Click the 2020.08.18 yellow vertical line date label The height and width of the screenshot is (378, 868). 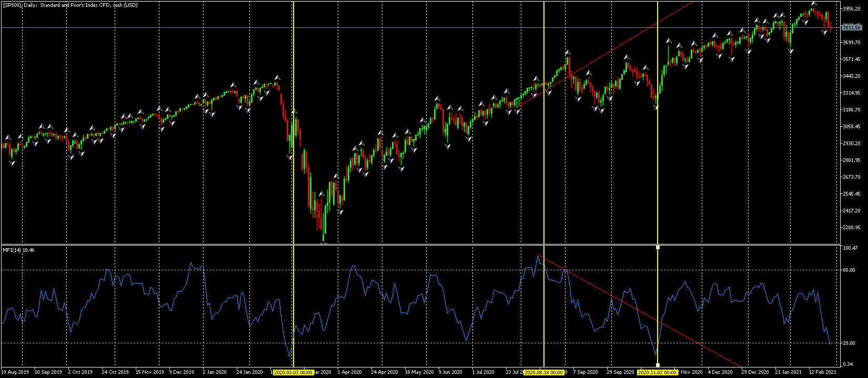point(544,372)
